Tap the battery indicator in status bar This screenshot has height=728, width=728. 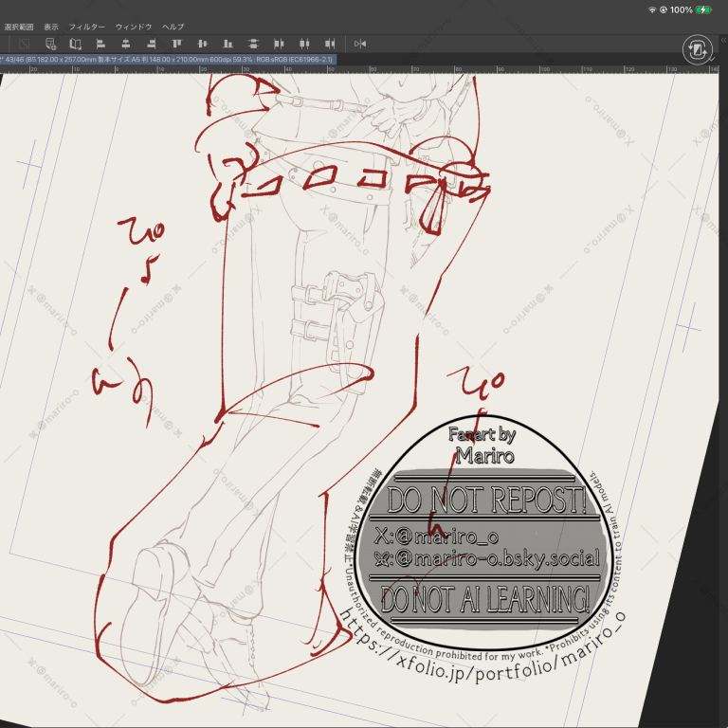702,9
